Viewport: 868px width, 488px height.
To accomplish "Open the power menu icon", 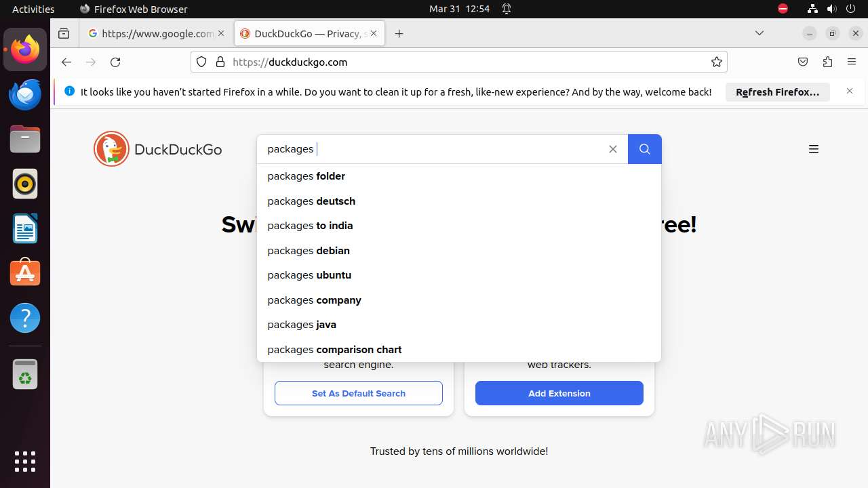I will [x=851, y=9].
